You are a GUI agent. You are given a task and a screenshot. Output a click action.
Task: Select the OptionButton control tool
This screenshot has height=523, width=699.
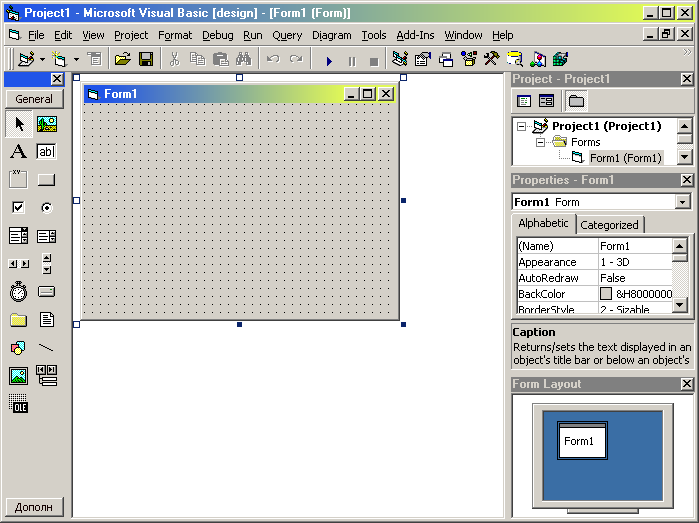click(47, 207)
